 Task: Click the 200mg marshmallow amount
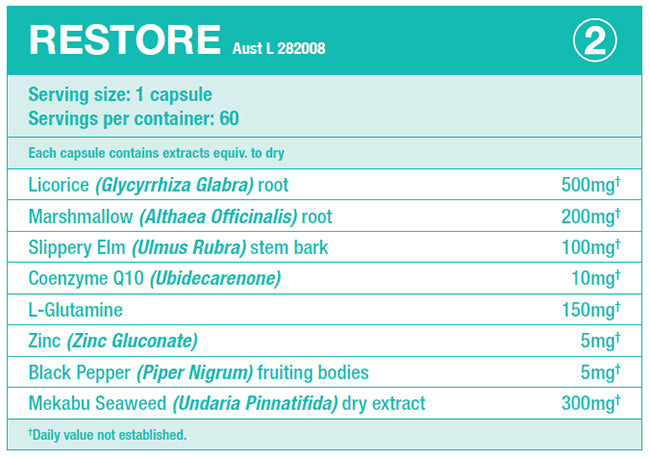589,216
